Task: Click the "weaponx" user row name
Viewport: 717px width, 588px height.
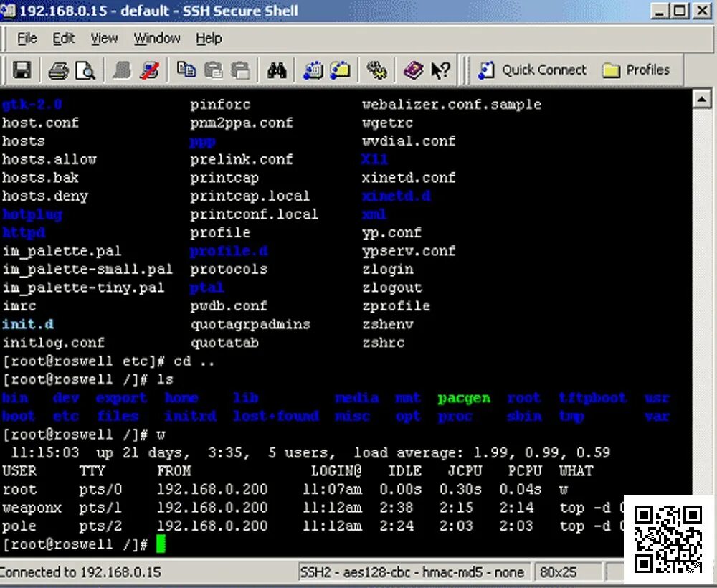Action: click(32, 508)
